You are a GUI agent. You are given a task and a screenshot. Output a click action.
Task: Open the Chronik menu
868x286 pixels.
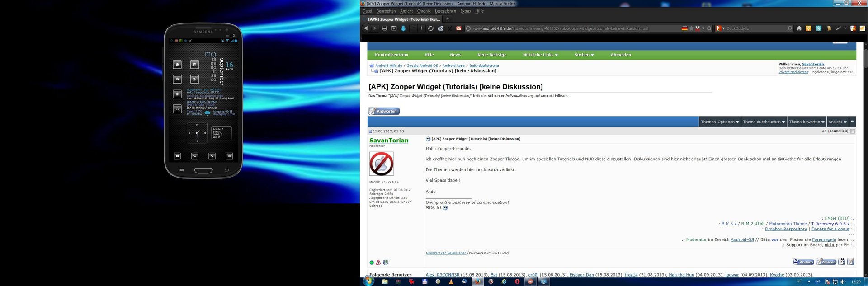coord(424,11)
